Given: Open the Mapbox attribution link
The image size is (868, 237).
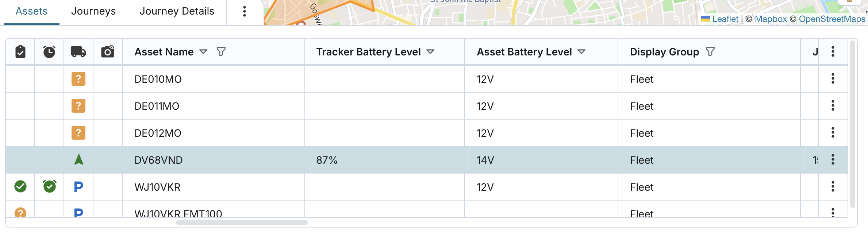Looking at the screenshot, I should click(771, 19).
